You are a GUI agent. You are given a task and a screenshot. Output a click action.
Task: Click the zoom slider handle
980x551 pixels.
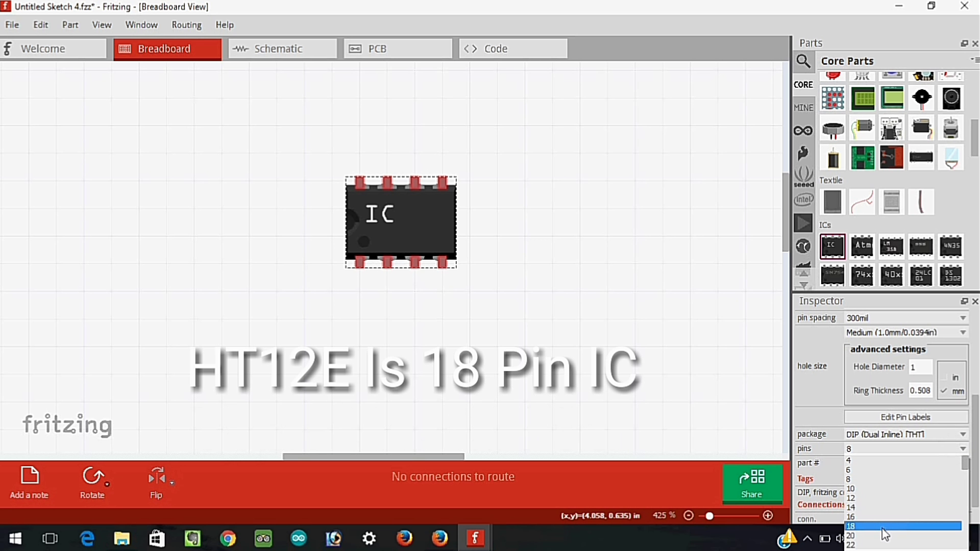(x=709, y=516)
